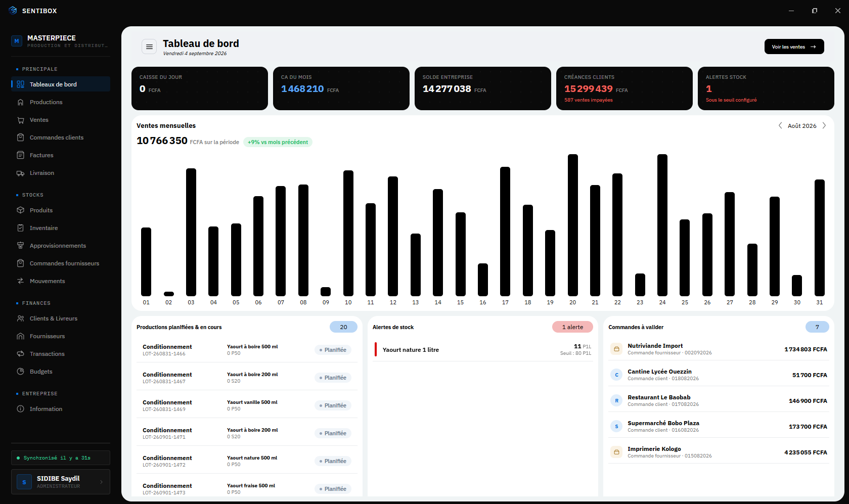Select production lot LOT-260831-1466
849x504 pixels.
[x=247, y=350]
